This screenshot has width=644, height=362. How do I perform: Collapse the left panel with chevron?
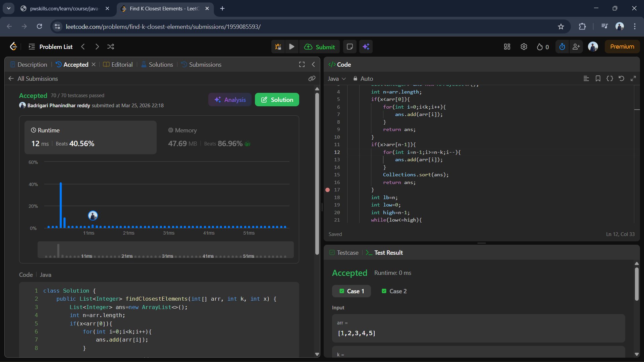[x=313, y=64]
